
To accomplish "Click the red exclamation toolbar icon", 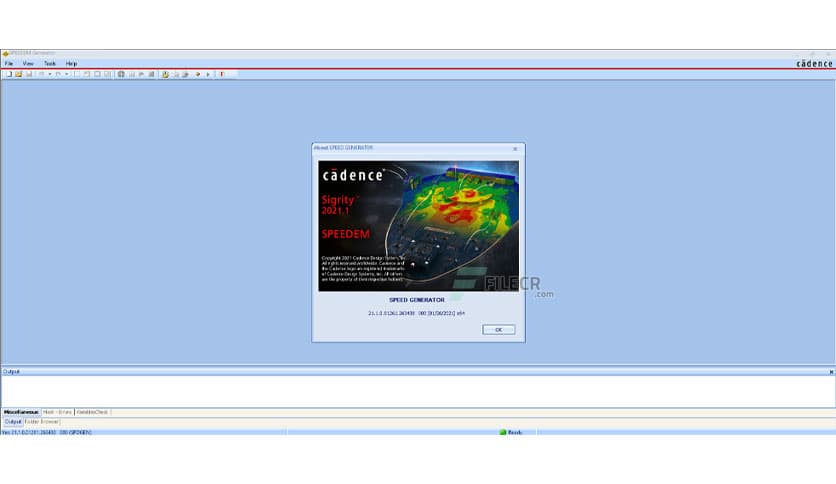I will [222, 74].
